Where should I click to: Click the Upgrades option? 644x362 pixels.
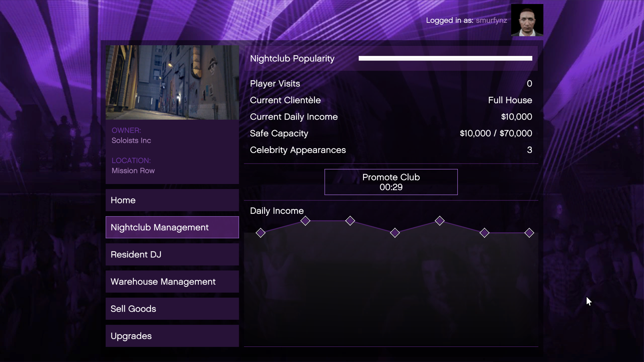click(172, 336)
